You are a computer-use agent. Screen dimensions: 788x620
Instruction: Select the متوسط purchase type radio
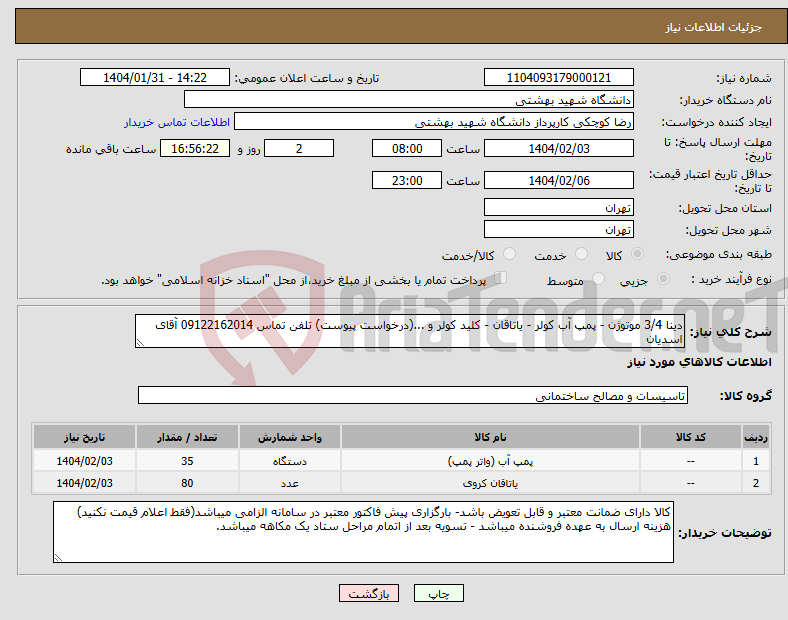point(598,279)
